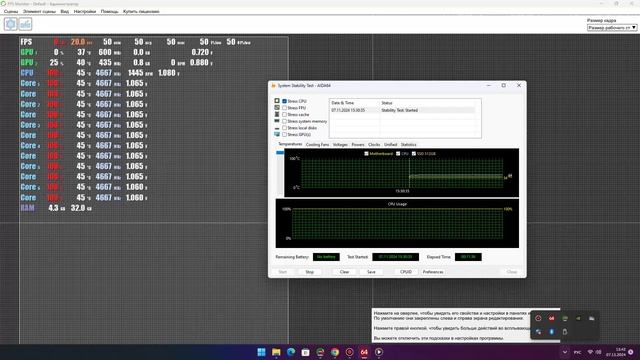Viewport: 640px width, 360px height.
Task: Enable the Stress FPU checkbox
Action: point(284,108)
